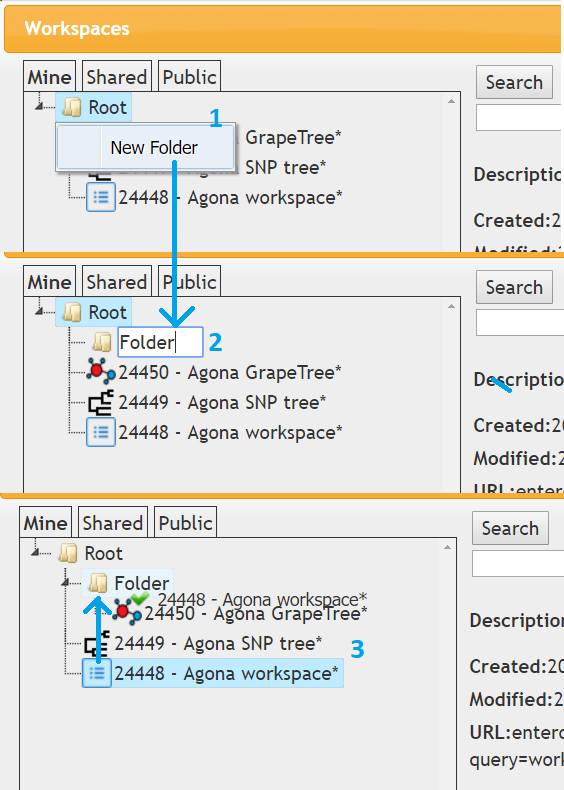Click the tree scroll-up arrow in the bottom panel
564x790 pixels.
click(447, 547)
